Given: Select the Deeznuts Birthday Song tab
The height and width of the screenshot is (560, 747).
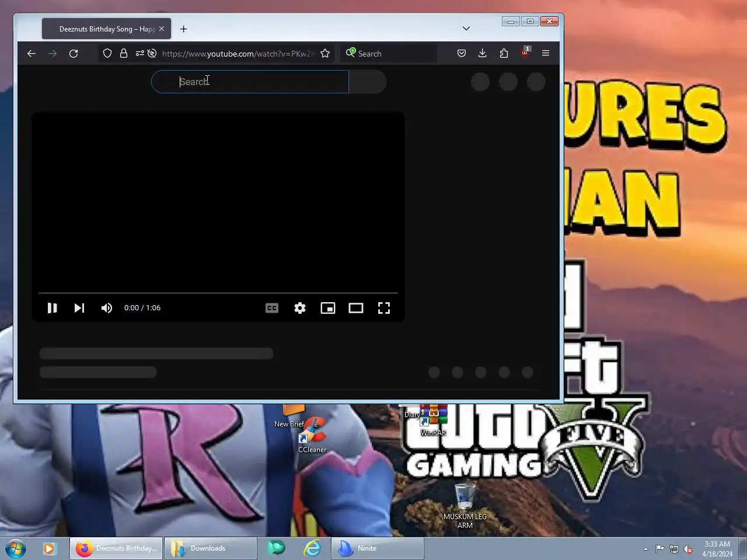Looking at the screenshot, I should tap(106, 29).
